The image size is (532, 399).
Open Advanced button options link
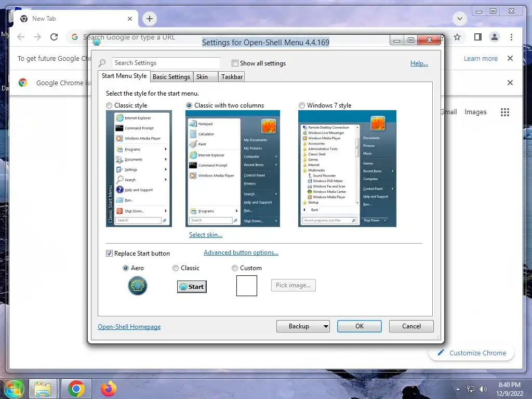pyautogui.click(x=241, y=252)
